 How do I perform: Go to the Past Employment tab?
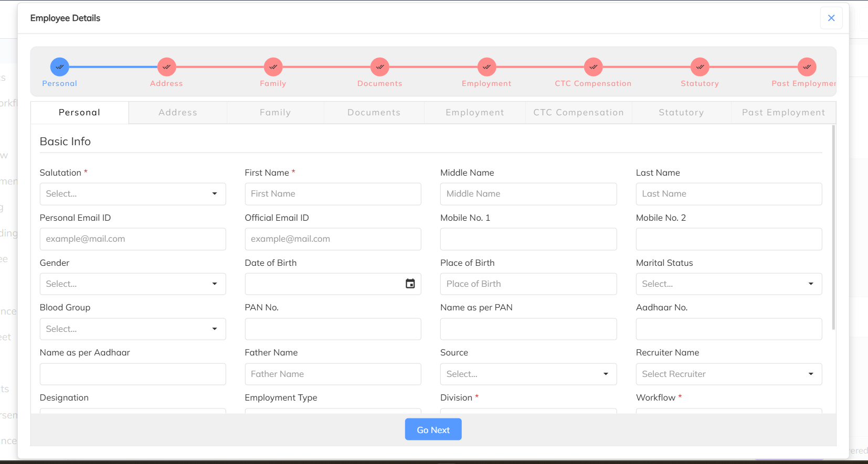point(784,113)
